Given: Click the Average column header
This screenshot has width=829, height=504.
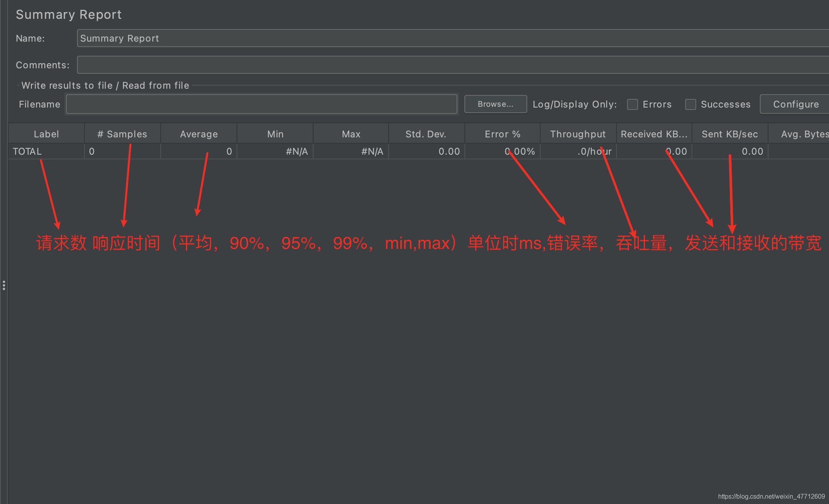Looking at the screenshot, I should [x=199, y=134].
